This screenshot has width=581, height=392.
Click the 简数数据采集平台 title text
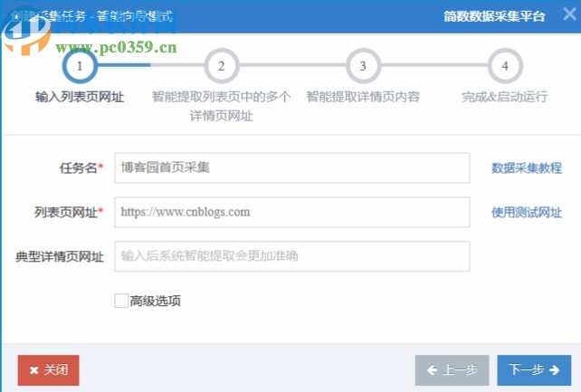point(494,16)
